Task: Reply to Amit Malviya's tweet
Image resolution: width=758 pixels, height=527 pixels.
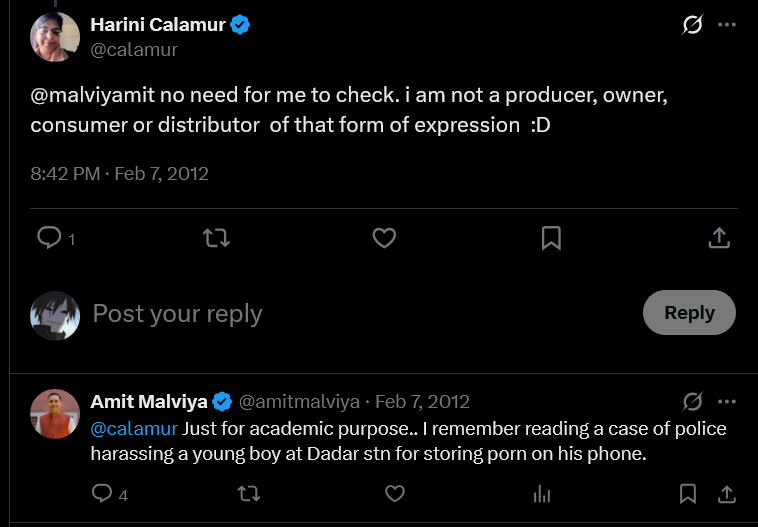Action: pos(102,494)
